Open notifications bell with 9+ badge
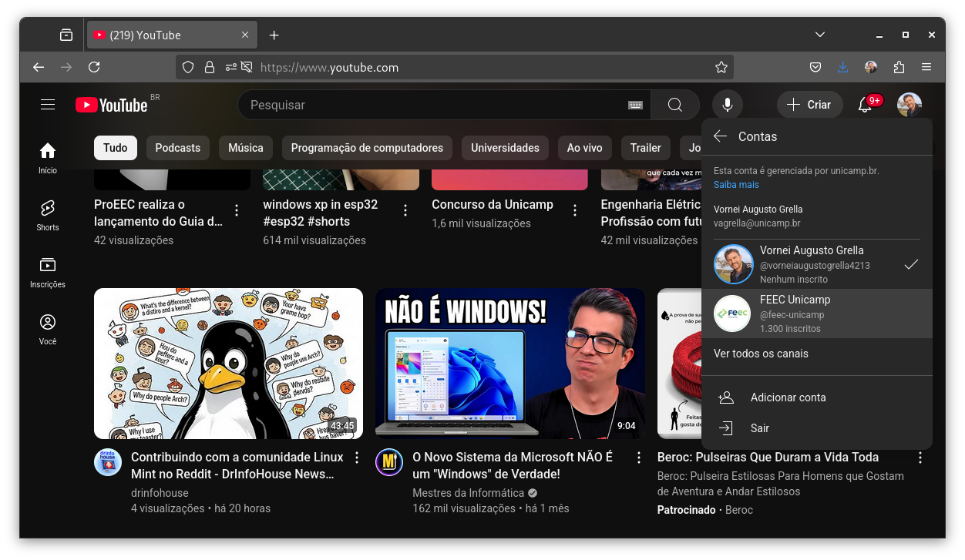This screenshot has width=965, height=560. 865,105
